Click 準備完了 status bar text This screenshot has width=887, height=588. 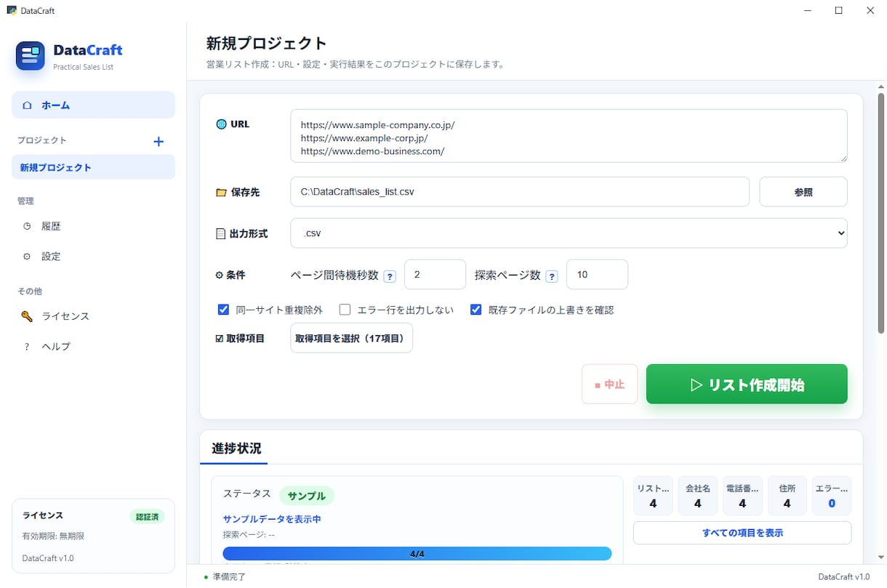coord(229,577)
